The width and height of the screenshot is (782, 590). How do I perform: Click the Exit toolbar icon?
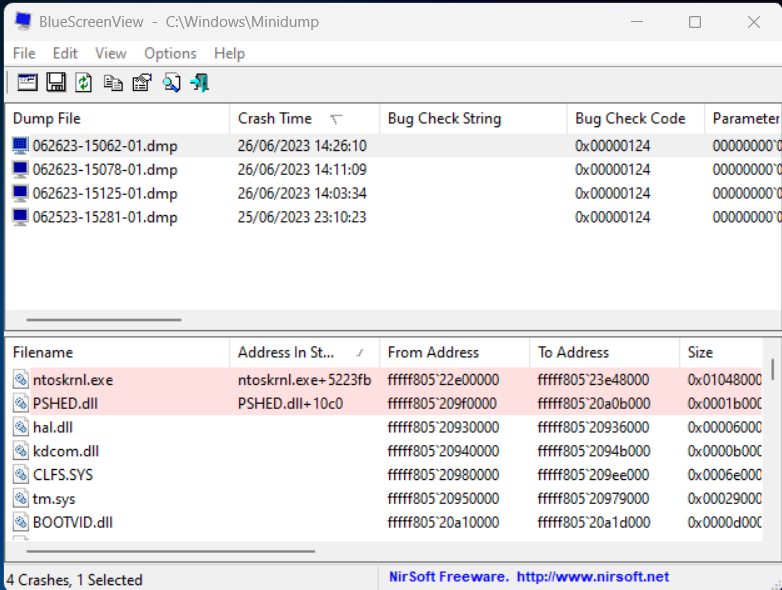(200, 83)
